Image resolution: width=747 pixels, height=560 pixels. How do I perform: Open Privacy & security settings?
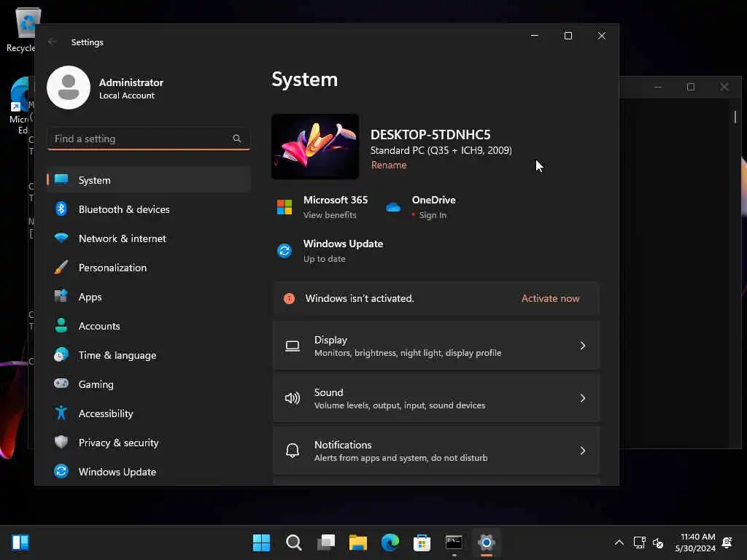[x=149, y=443]
